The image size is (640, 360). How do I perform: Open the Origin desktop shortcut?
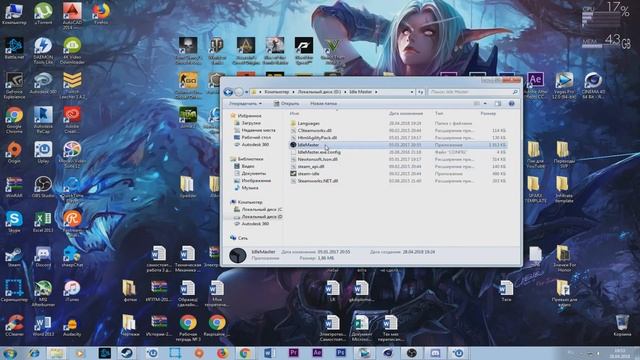pyautogui.click(x=14, y=153)
